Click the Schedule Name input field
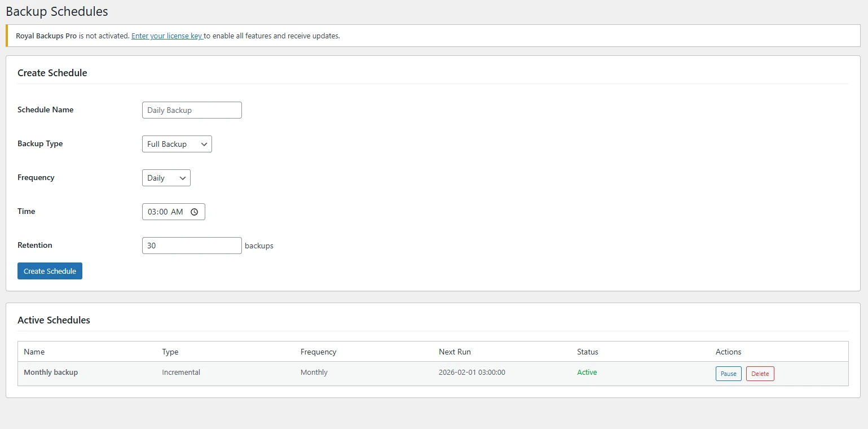868x429 pixels. click(192, 110)
